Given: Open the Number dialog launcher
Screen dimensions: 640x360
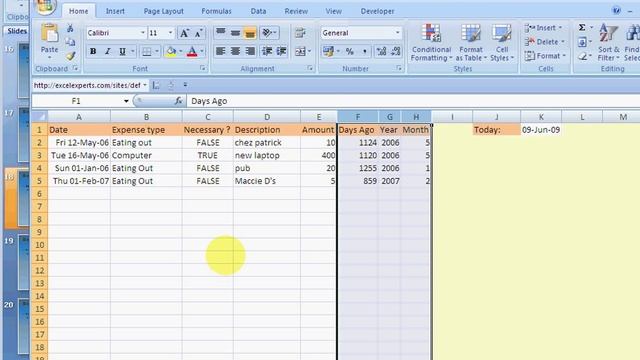Looking at the screenshot, I should coord(399,69).
